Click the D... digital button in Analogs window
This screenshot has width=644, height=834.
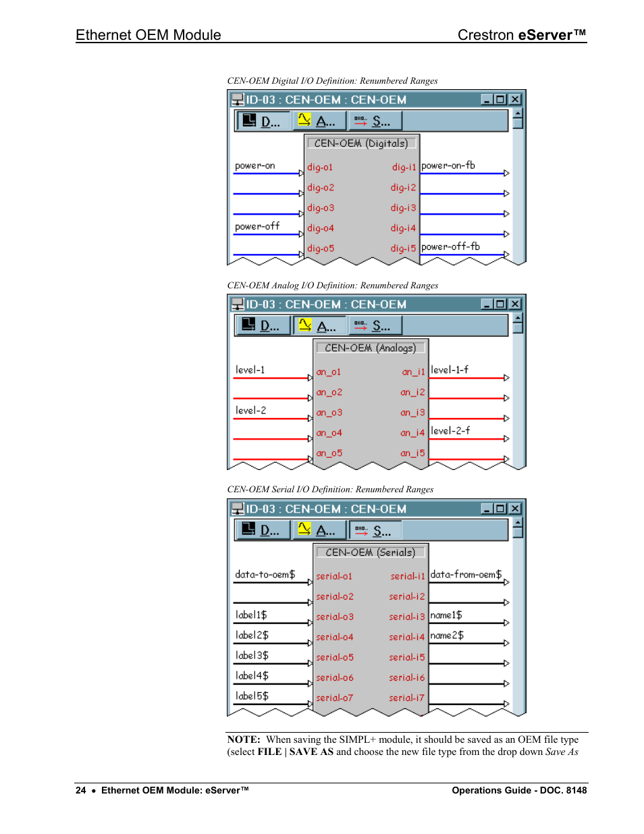(x=263, y=325)
